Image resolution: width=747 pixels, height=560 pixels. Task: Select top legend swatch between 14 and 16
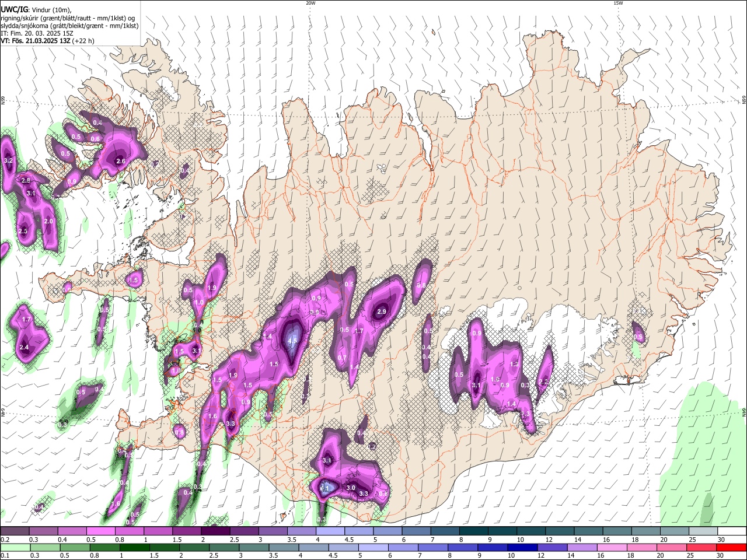coord(588,531)
